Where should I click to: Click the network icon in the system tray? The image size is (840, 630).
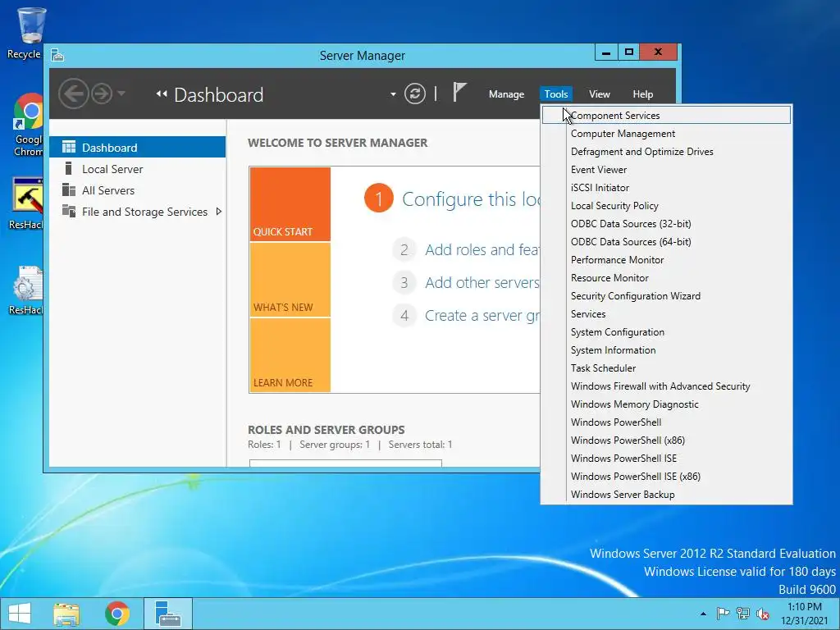click(x=743, y=614)
